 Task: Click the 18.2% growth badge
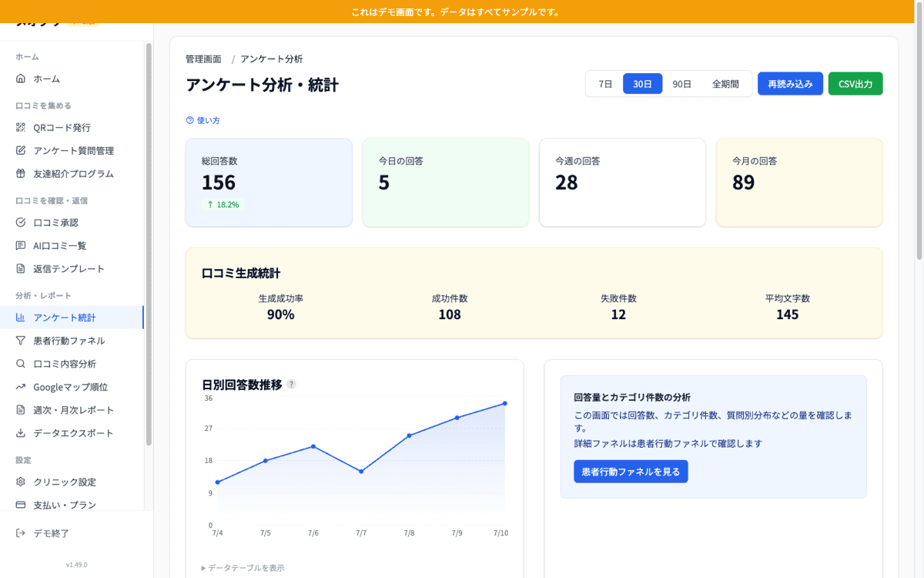tap(223, 205)
